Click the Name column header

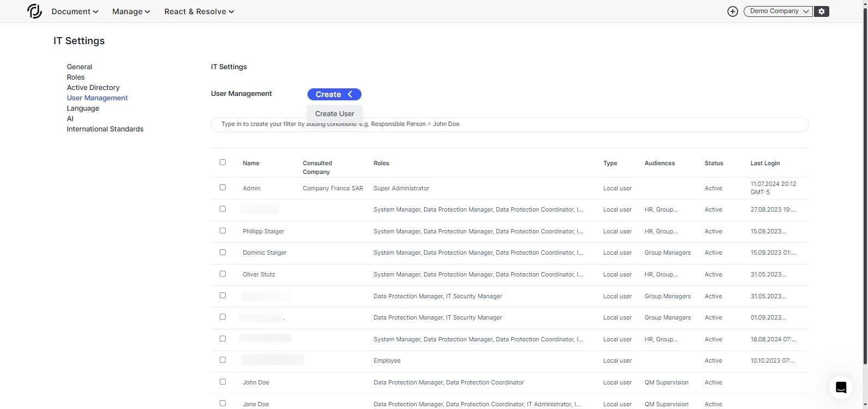coord(251,163)
